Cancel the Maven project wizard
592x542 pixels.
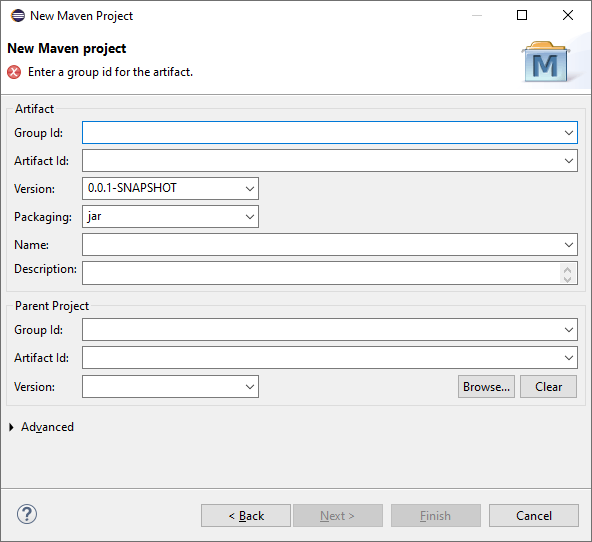[x=533, y=516]
